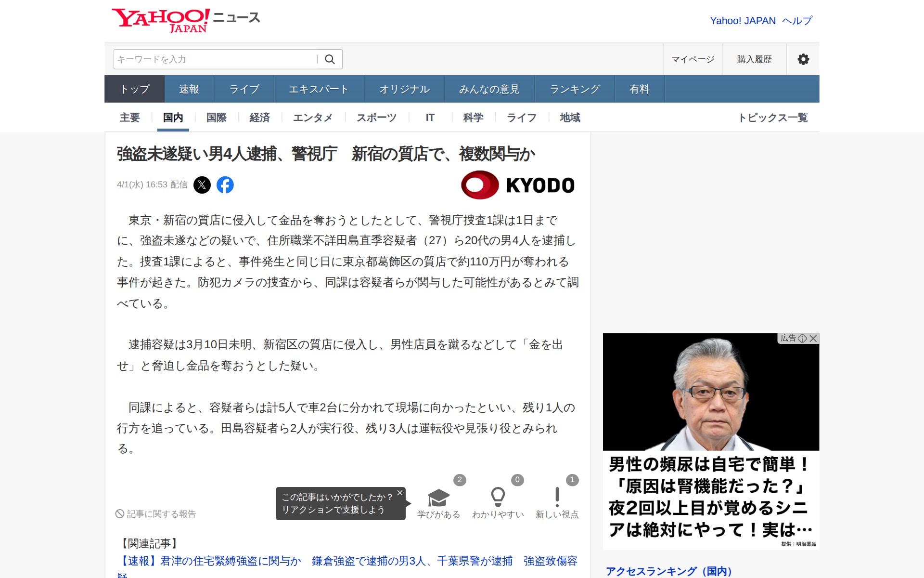Viewport: 924px width, 578px height.
Task: Click the 新しい視点 exclamation reaction
Action: [x=557, y=499]
